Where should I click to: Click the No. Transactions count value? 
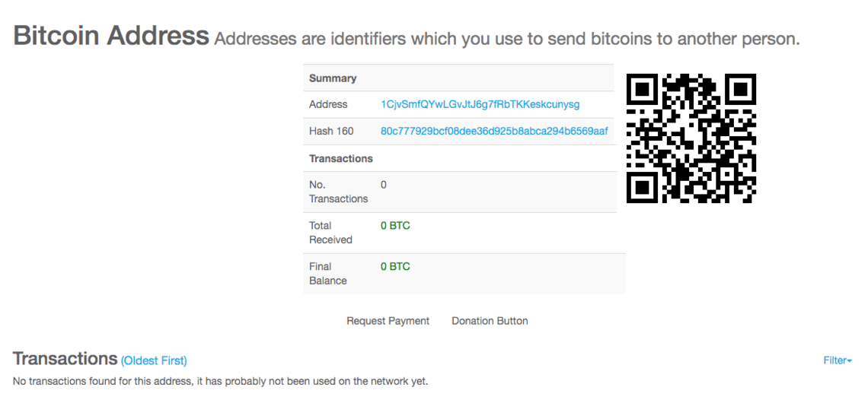pyautogui.click(x=384, y=185)
